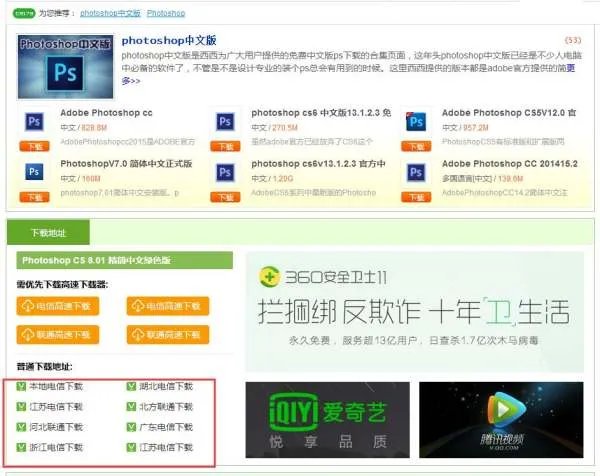Click the green cr173 badge at page top
Image resolution: width=600 pixels, height=476 pixels.
[24, 13]
